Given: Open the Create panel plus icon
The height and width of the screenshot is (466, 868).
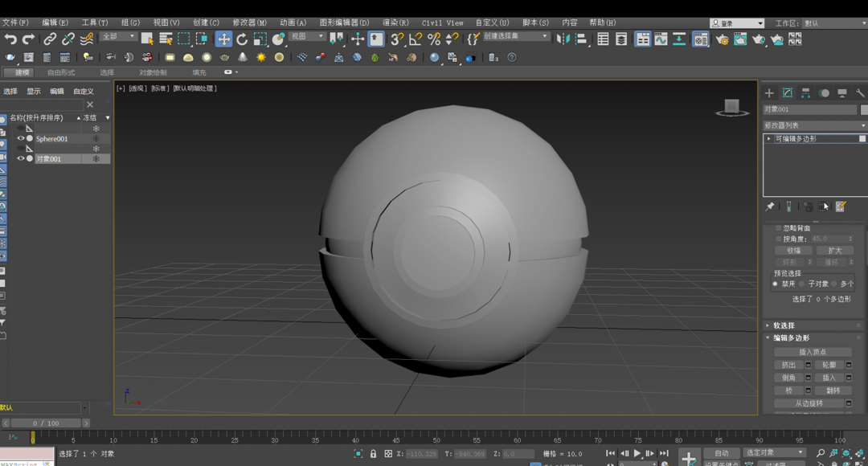Looking at the screenshot, I should click(769, 93).
